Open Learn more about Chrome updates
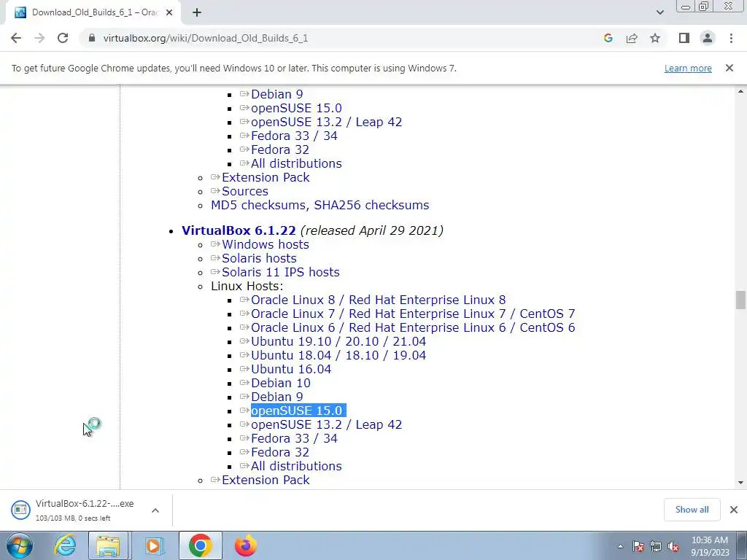Screen dimensions: 747x560 688,68
